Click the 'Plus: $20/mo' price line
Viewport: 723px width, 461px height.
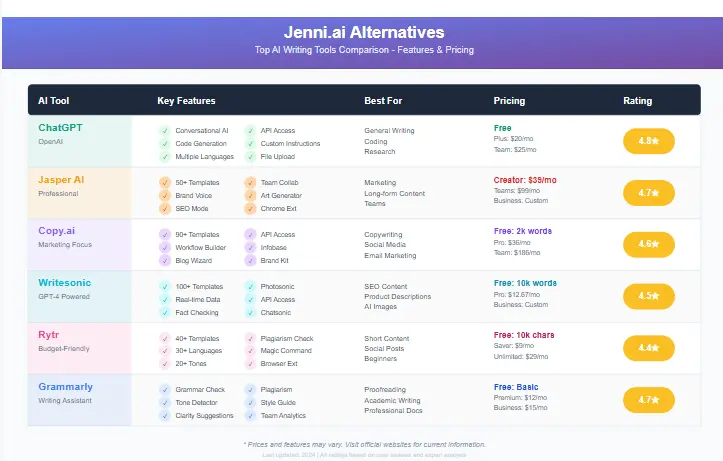[x=513, y=139]
